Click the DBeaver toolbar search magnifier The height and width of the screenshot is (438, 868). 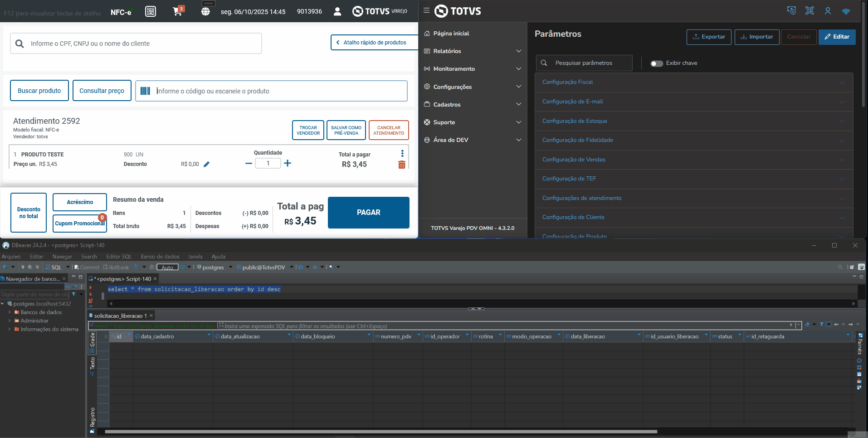[840, 267]
